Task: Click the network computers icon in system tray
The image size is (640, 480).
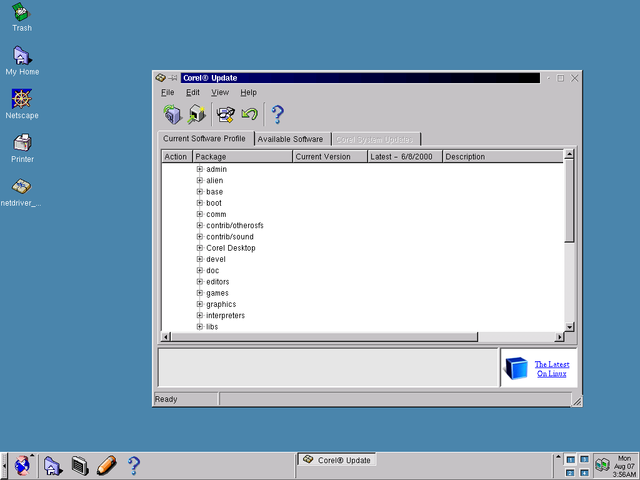Action: pyautogui.click(x=602, y=464)
